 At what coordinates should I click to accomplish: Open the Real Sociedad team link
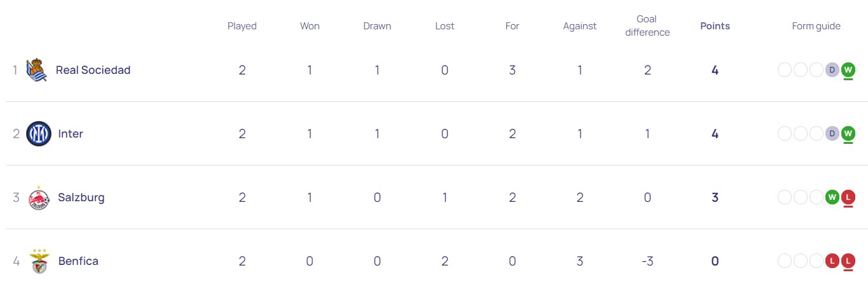93,70
